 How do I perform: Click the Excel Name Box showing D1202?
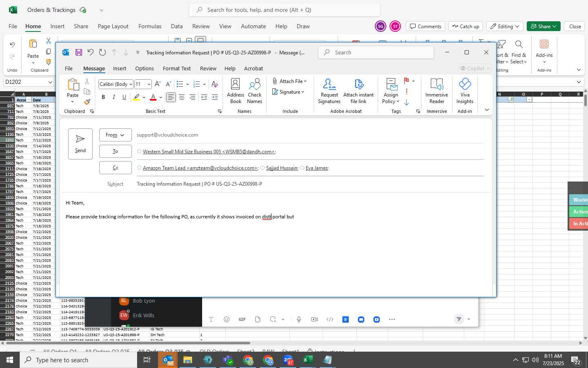click(29, 82)
